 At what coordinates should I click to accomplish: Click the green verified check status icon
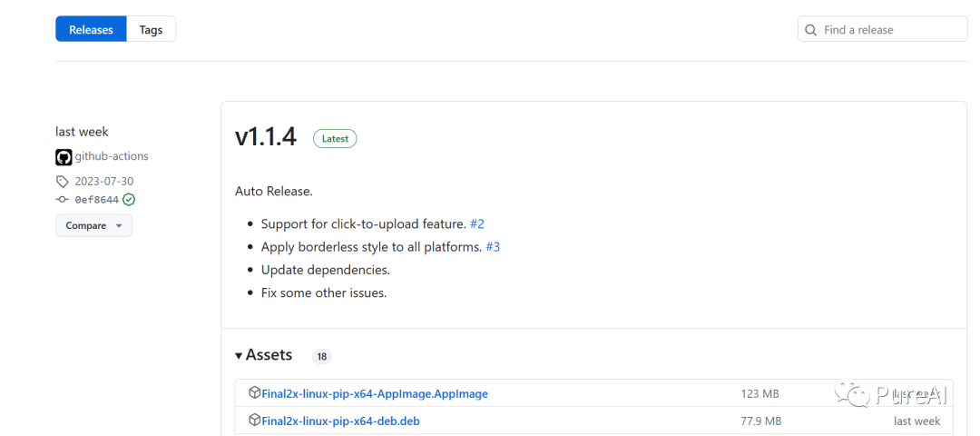(129, 200)
